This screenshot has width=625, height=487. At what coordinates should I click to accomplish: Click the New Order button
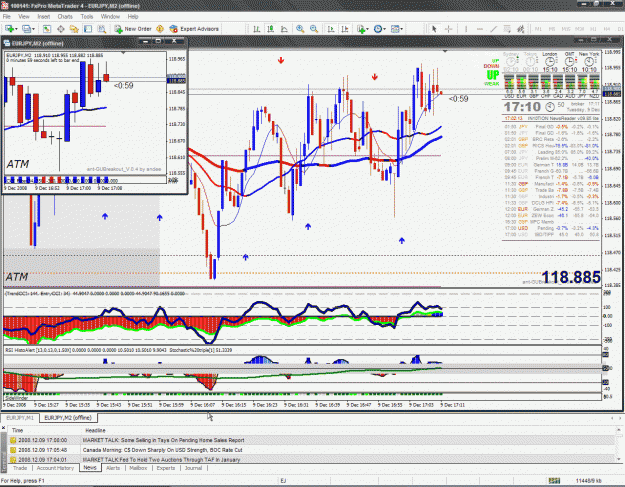(133, 29)
